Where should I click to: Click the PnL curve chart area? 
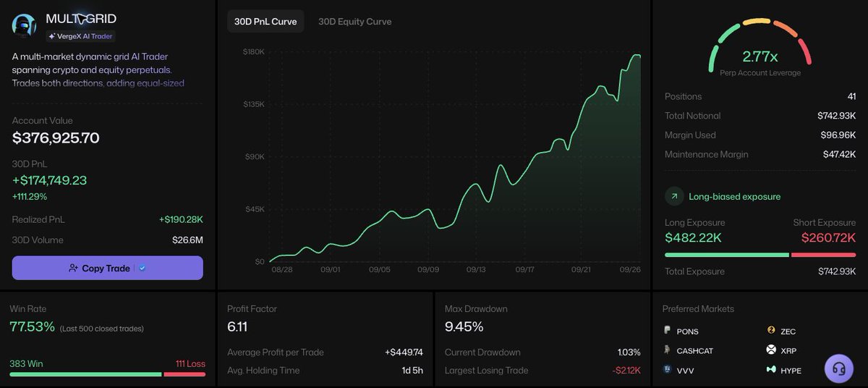[x=454, y=156]
